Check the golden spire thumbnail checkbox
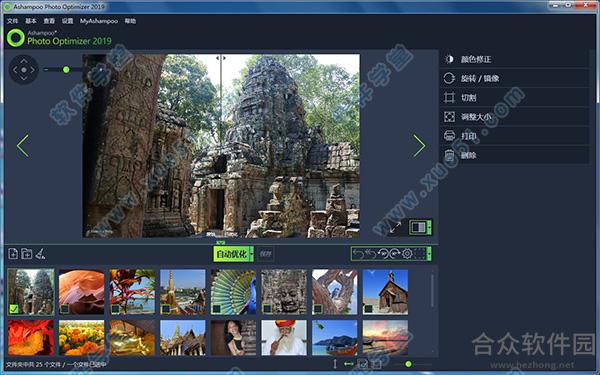 coord(166,308)
